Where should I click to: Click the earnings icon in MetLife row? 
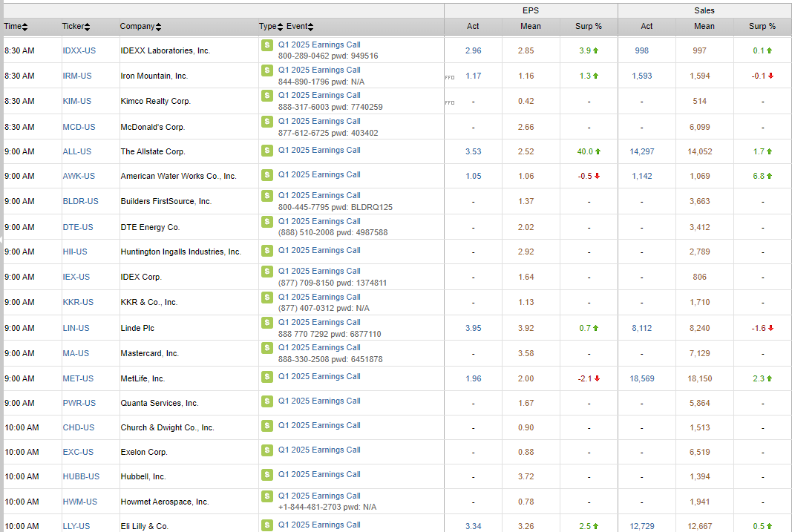[x=267, y=376]
